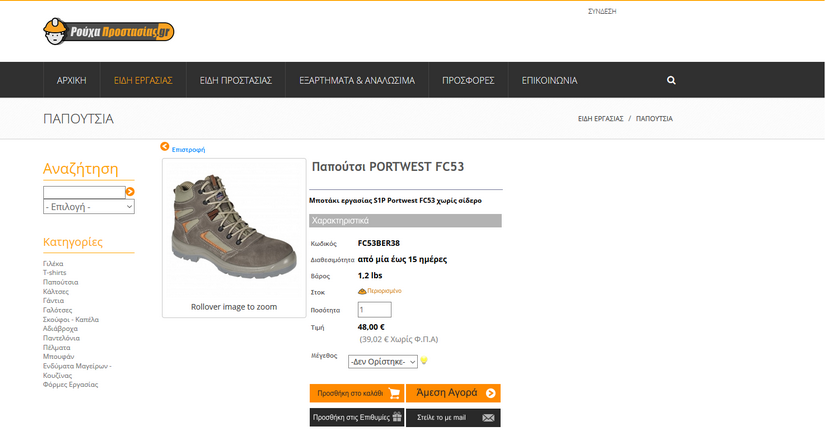
Task: Expand the Επιλογή search filter dropdown
Action: (x=88, y=207)
